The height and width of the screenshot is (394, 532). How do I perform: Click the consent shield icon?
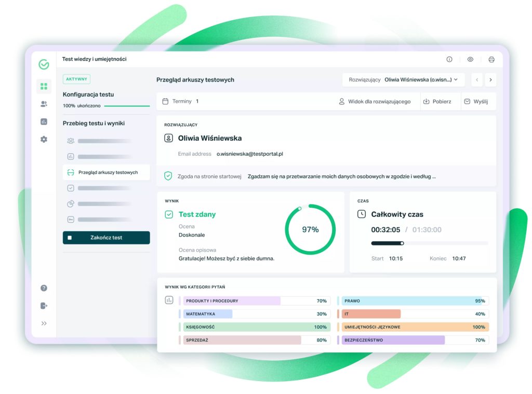[168, 176]
